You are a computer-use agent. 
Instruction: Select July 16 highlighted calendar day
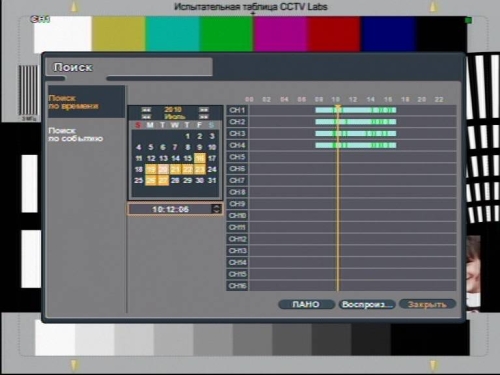(x=200, y=158)
